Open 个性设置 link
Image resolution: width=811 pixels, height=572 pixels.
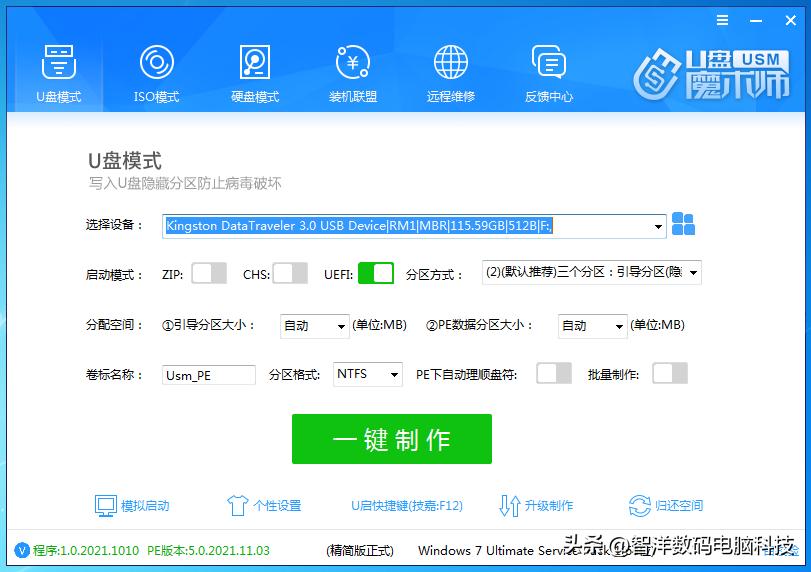[277, 505]
